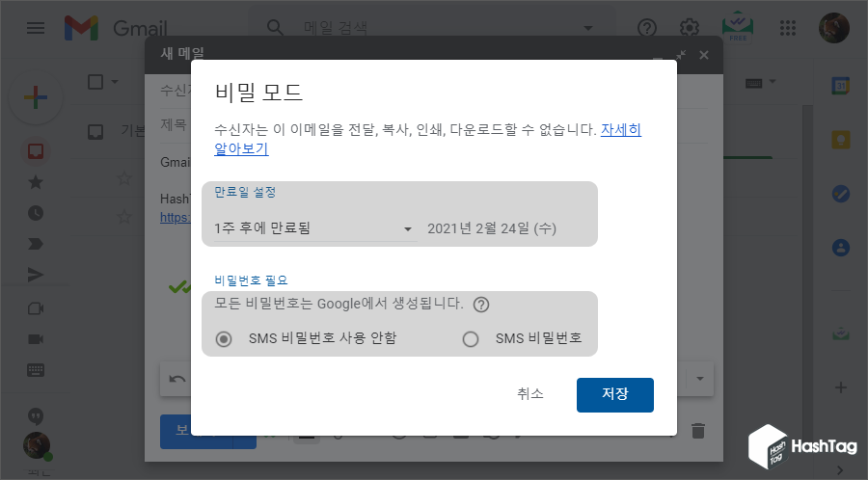Viewport: 868px width, 480px height.
Task: Star the second inbox message
Action: [124, 216]
